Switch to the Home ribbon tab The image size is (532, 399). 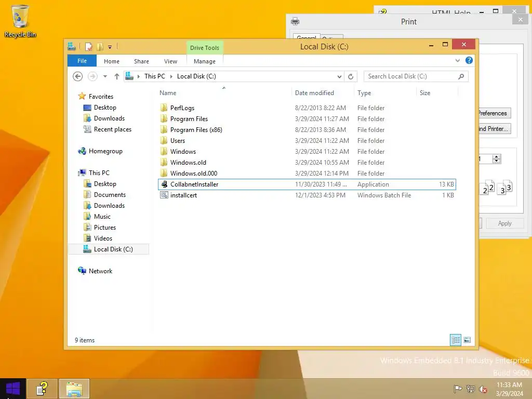(112, 61)
